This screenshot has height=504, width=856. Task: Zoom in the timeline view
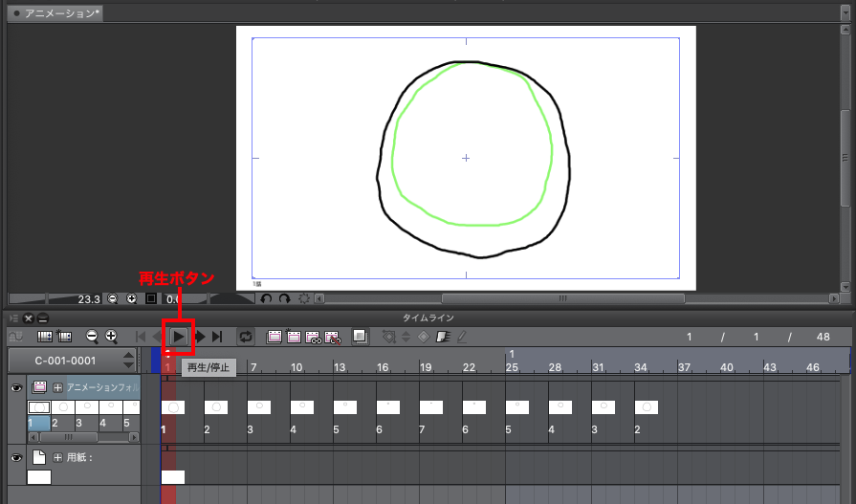pyautogui.click(x=111, y=337)
